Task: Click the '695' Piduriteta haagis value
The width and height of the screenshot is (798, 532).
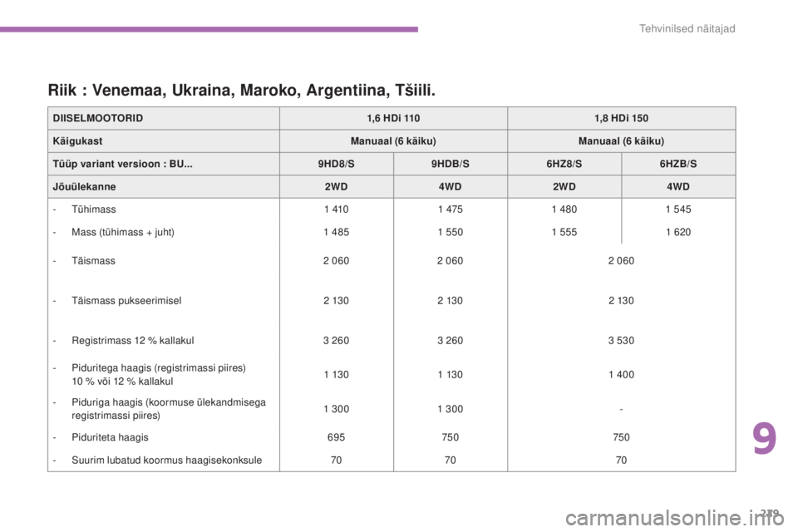Action: [337, 437]
